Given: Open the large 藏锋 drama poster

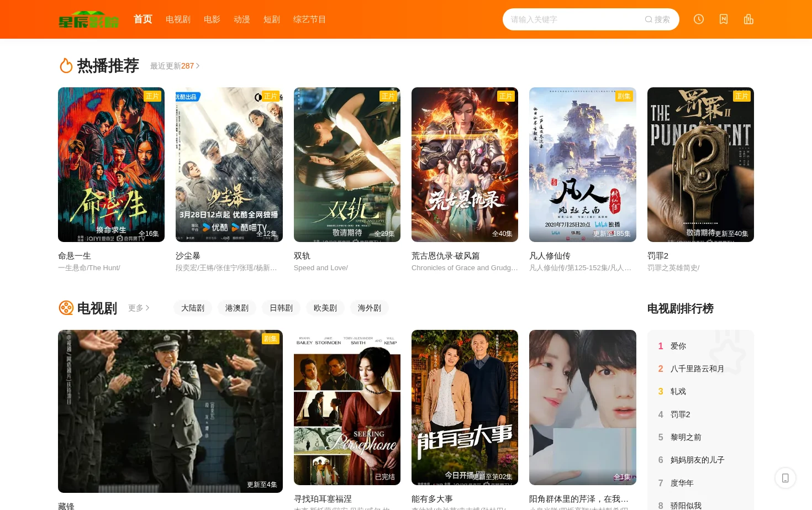Looking at the screenshot, I should coord(170,411).
